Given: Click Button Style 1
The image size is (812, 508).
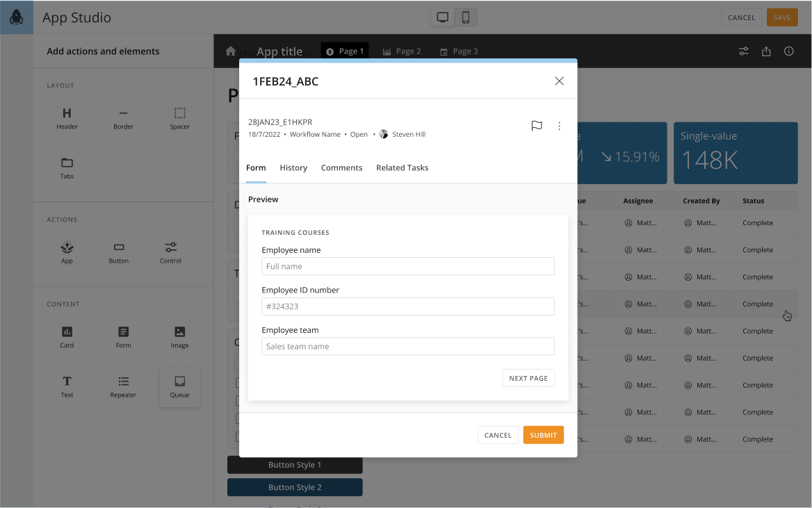Looking at the screenshot, I should tap(295, 464).
